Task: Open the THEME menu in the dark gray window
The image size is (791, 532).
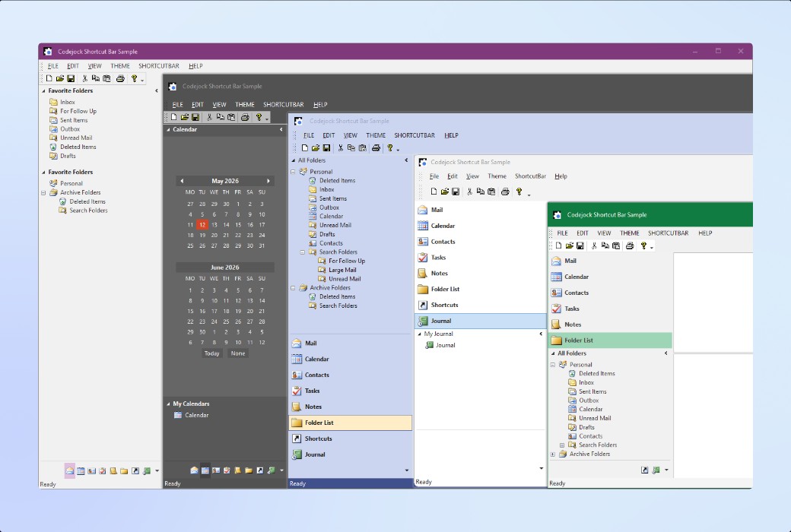Action: 245,105
